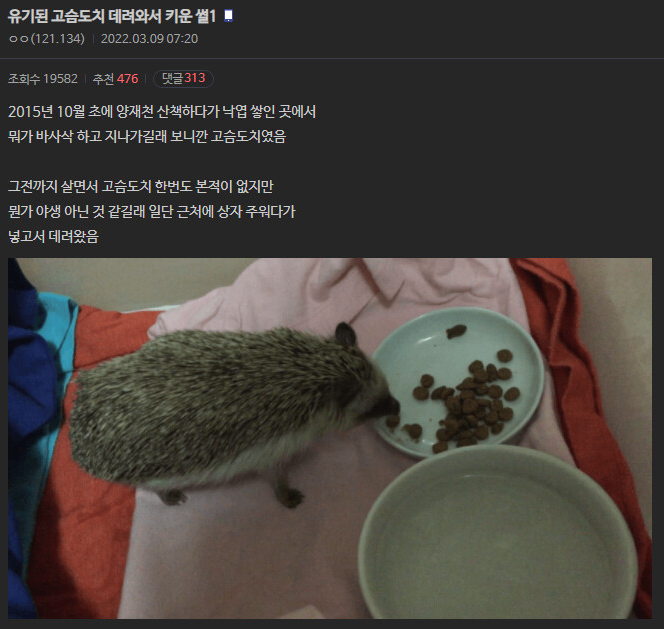This screenshot has width=664, height=629.
Task: Click the line 그전까지 살면서 고슴도치 한번도
Action: coord(141,186)
